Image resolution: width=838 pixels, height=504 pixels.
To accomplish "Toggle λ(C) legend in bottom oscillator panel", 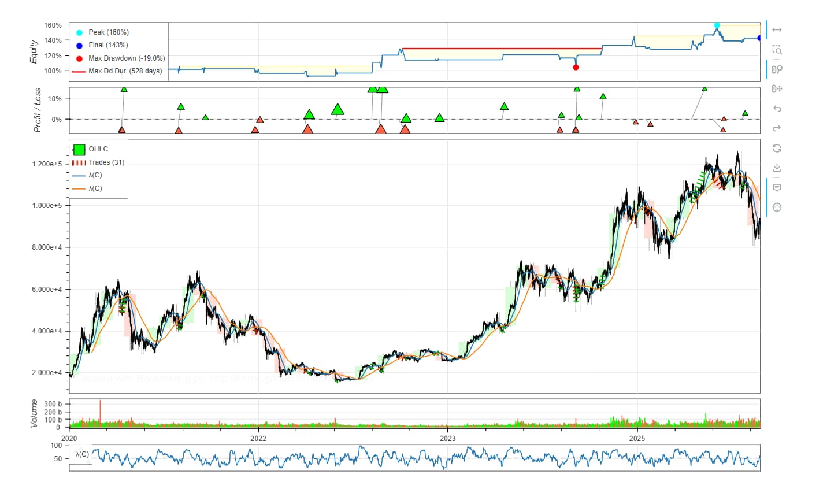I will click(82, 454).
